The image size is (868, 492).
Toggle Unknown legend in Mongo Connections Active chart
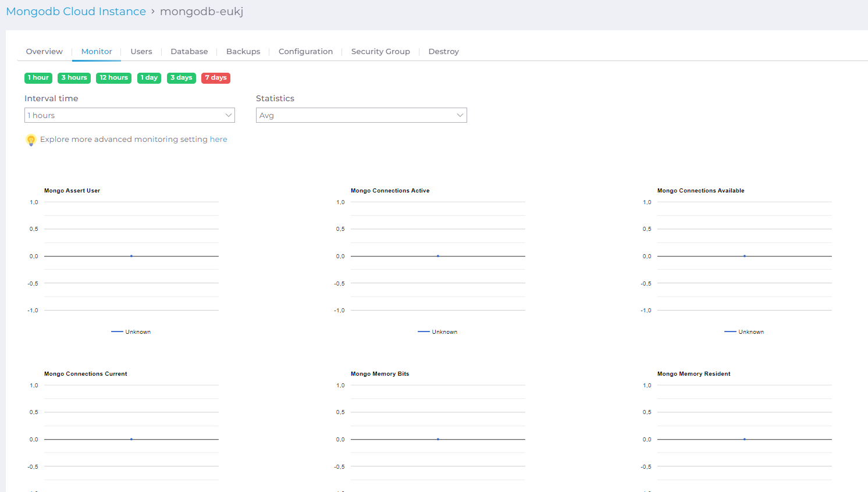coord(437,332)
